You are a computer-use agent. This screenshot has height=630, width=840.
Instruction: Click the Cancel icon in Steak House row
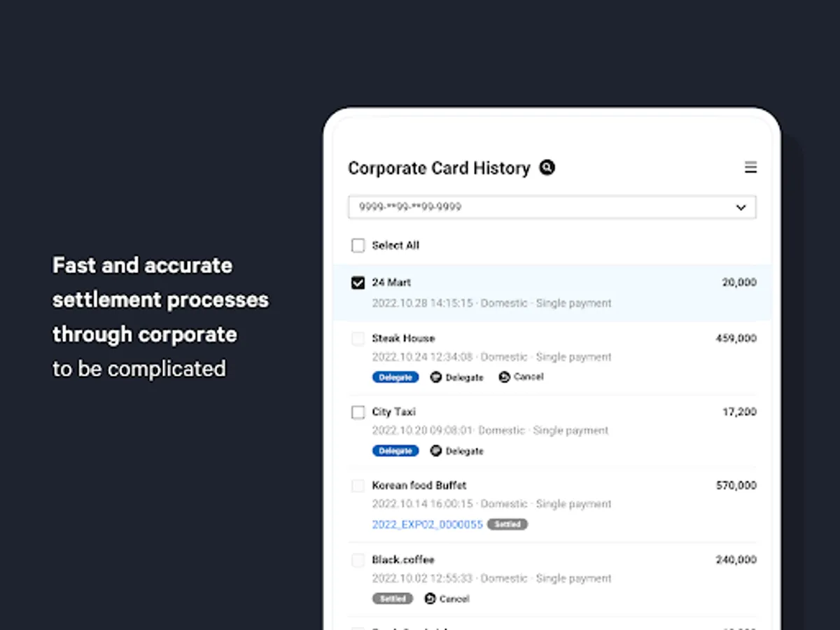pos(504,377)
